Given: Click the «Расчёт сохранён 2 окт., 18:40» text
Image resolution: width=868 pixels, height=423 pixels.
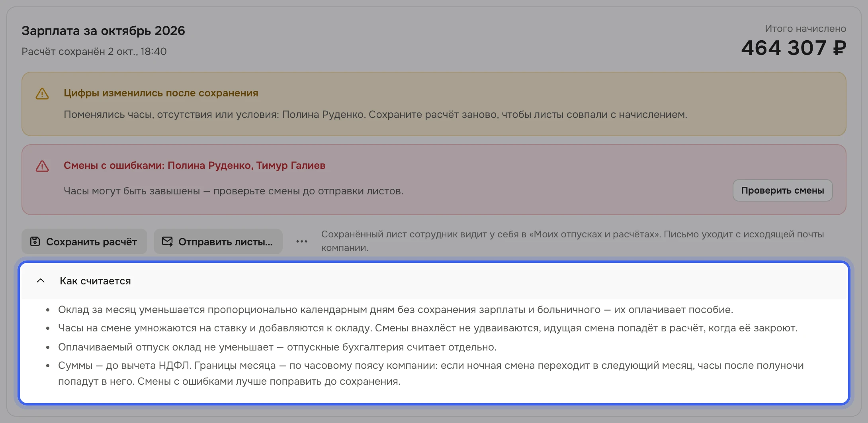Looking at the screenshot, I should 94,51.
